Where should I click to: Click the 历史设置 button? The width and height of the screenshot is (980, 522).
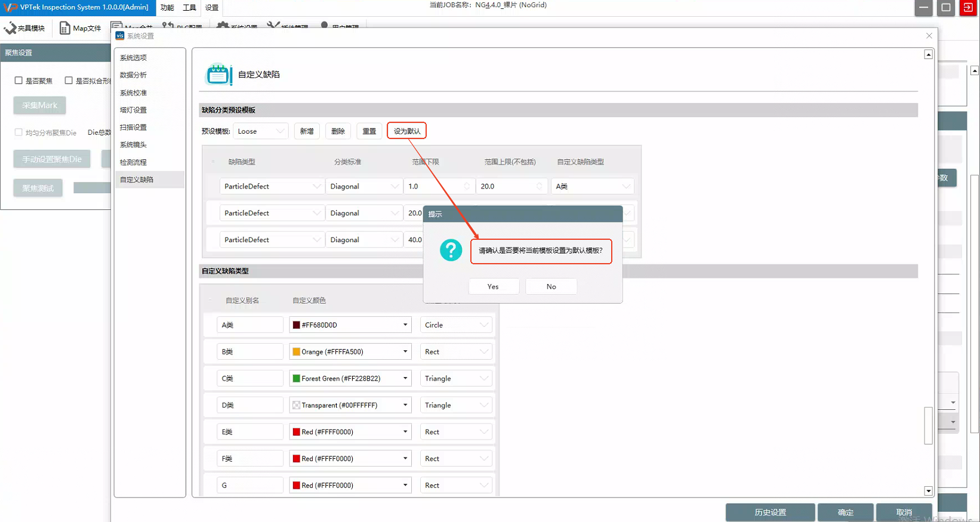point(770,512)
